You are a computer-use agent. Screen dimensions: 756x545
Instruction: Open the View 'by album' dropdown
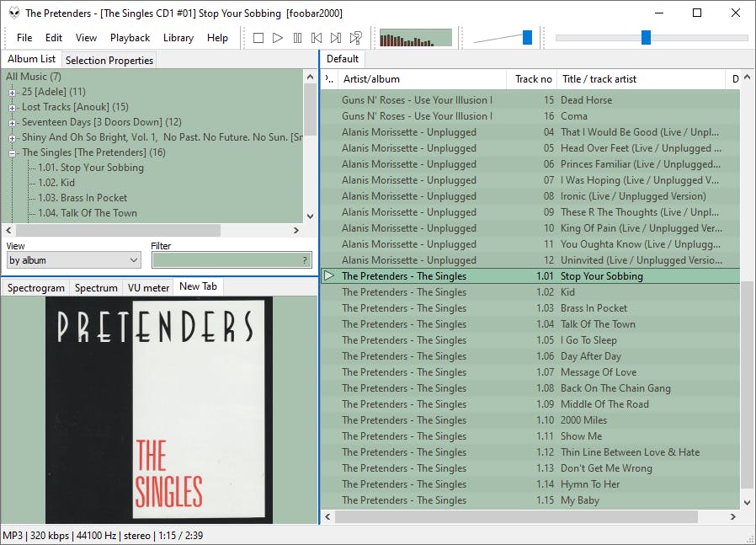pyautogui.click(x=73, y=260)
